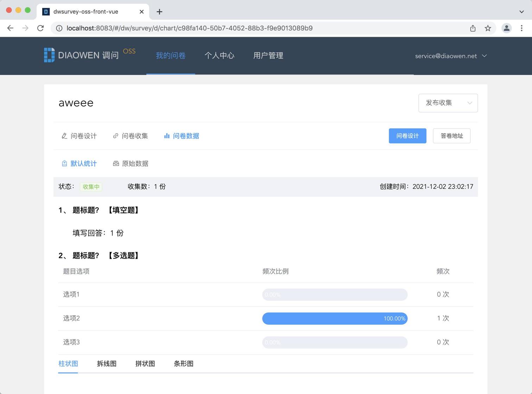Reload the page with the refresh icon
The image size is (532, 394).
point(40,28)
